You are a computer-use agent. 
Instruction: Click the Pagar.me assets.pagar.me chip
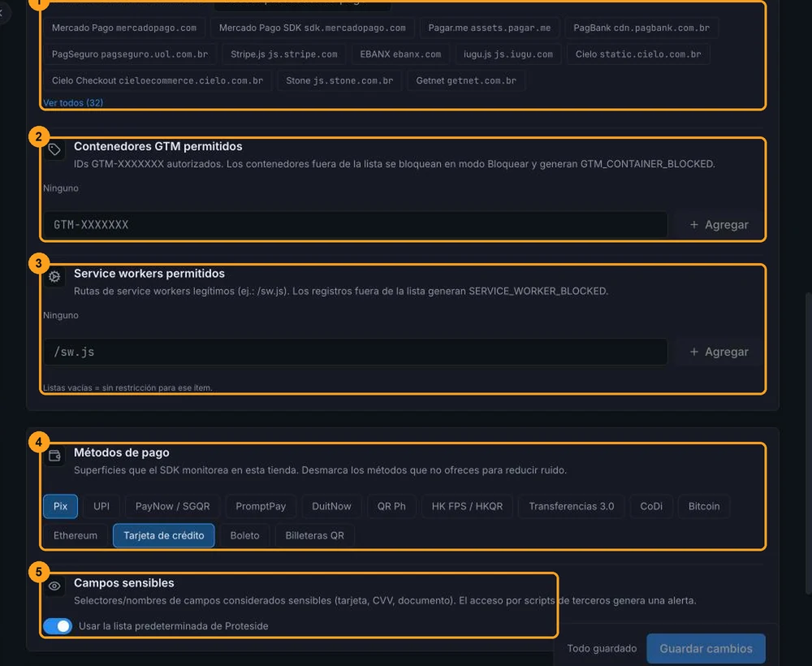coord(490,28)
